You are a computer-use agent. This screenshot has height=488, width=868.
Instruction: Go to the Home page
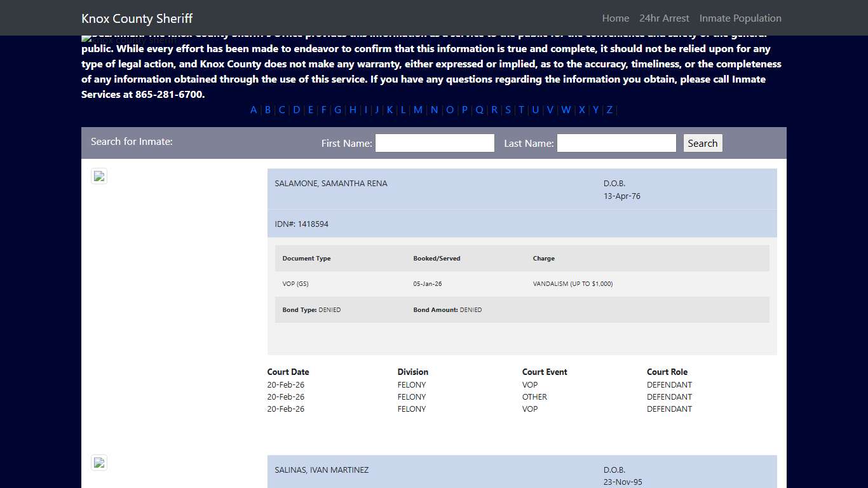[615, 18]
